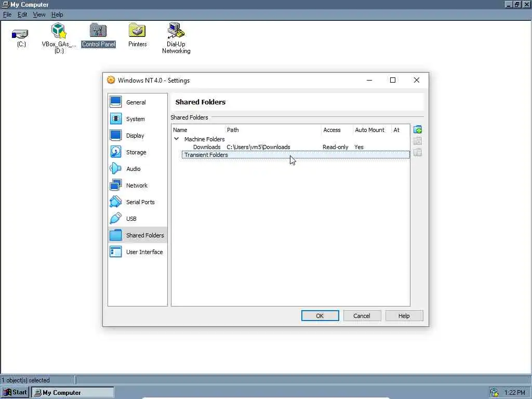Close the Windows NT 4.0 Settings window
The width and height of the screenshot is (532, 399).
click(x=417, y=80)
